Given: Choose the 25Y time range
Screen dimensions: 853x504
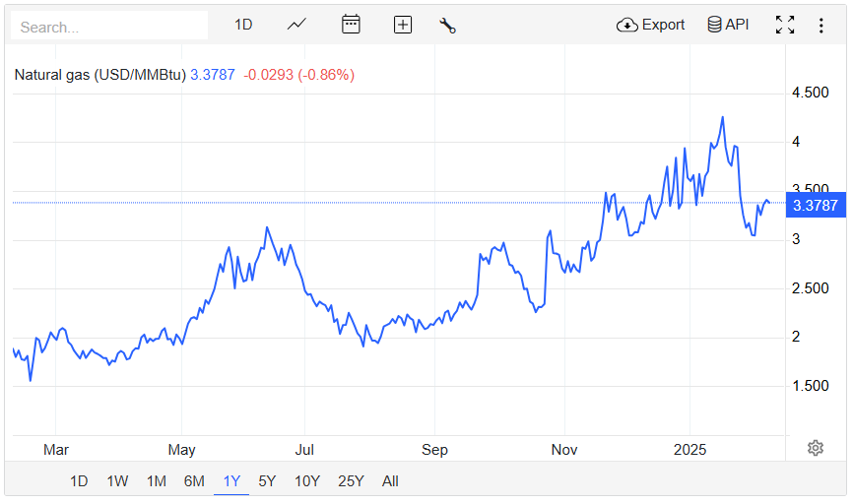Looking at the screenshot, I should [351, 481].
